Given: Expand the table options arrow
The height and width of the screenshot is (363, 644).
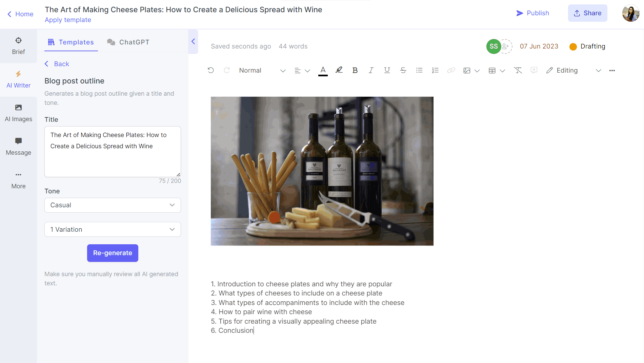Looking at the screenshot, I should (502, 71).
